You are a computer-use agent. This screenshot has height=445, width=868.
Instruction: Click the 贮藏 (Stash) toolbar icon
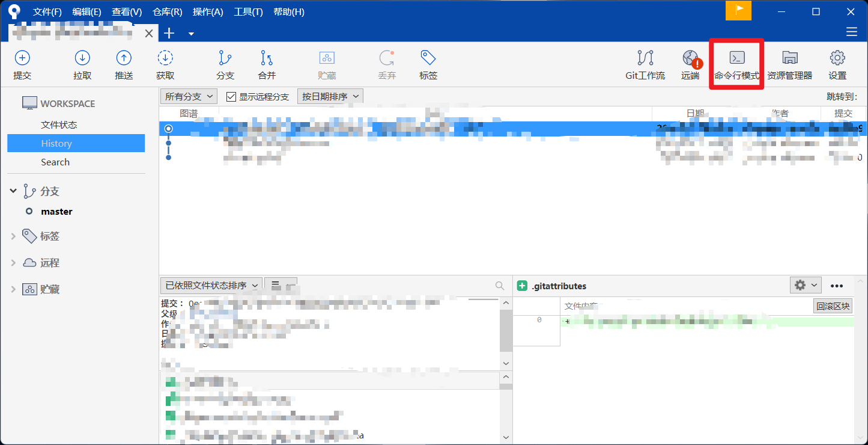326,64
